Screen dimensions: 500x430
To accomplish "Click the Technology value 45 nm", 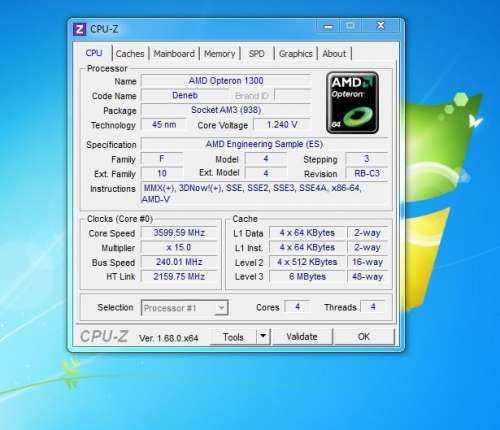I will pyautogui.click(x=164, y=125).
